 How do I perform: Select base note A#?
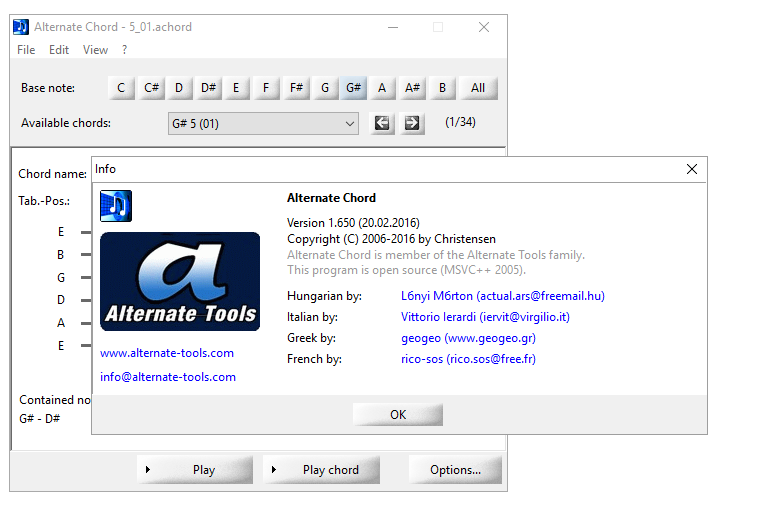(x=412, y=88)
